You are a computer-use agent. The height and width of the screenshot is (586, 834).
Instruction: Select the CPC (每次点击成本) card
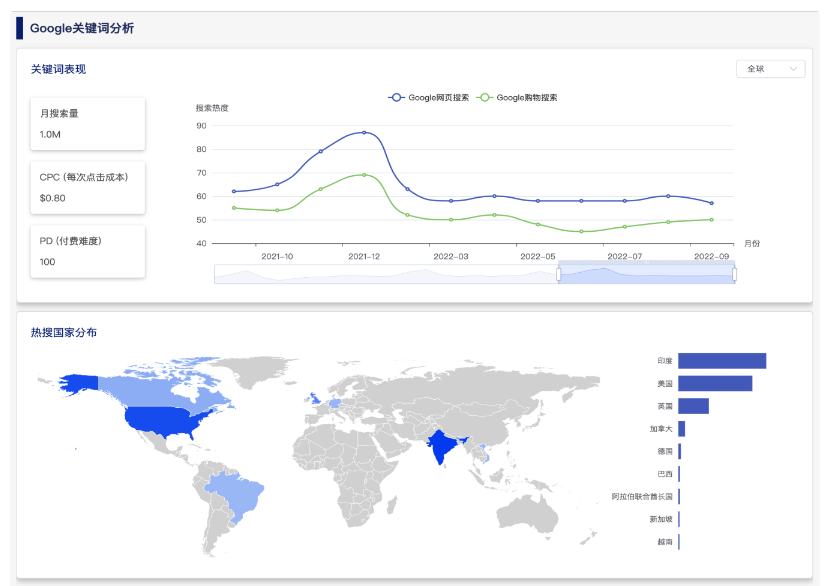(88, 187)
